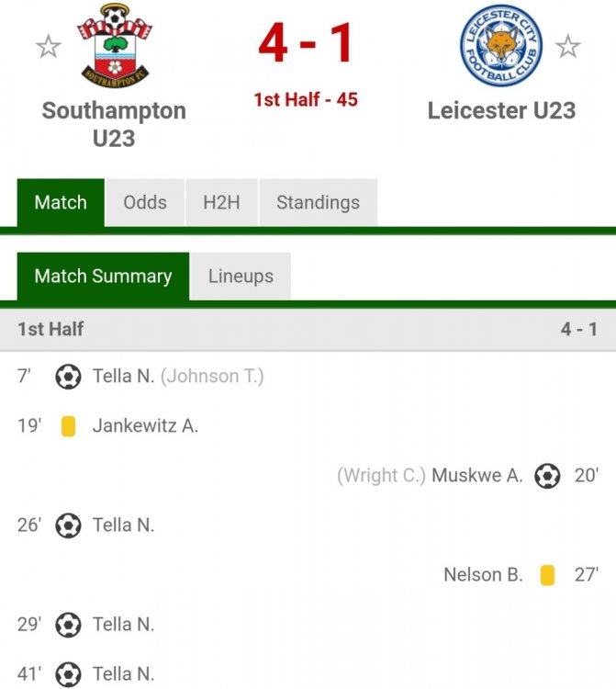
Task: Click yellow card icon for Nelson B.
Action: click(x=547, y=575)
